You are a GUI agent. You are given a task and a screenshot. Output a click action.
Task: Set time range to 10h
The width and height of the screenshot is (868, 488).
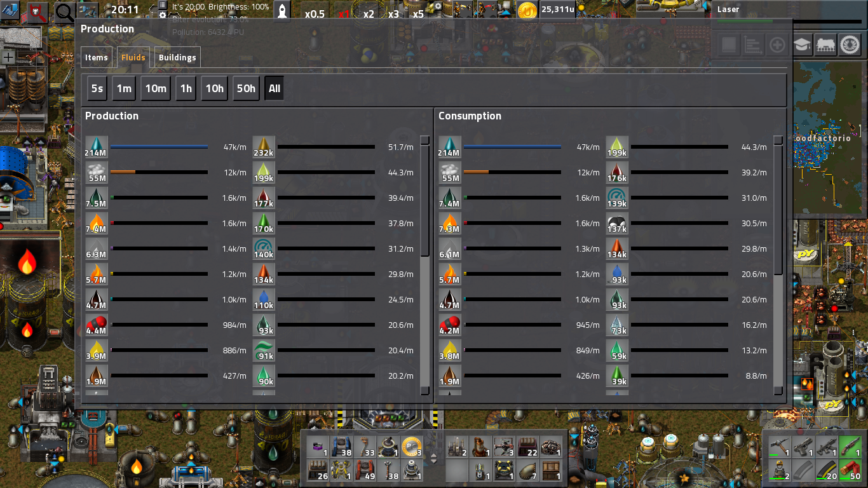coord(215,88)
